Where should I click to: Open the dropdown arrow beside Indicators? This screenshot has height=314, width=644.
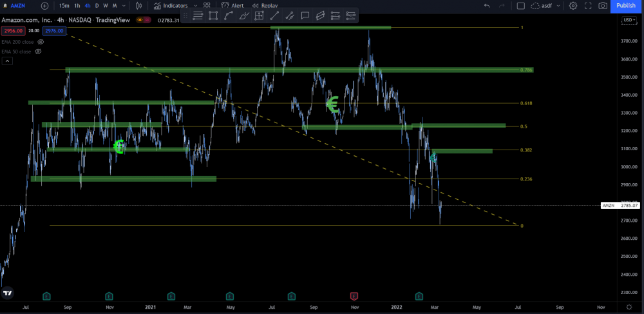tap(195, 6)
